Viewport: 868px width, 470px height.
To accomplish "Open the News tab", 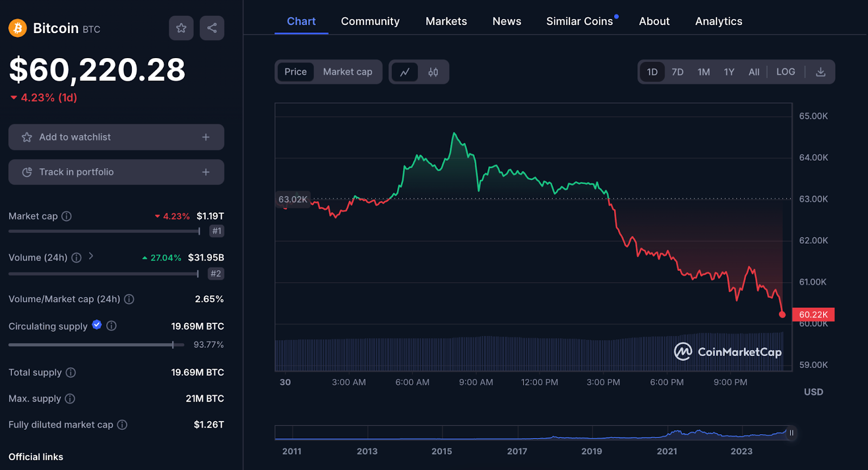I will pos(507,21).
